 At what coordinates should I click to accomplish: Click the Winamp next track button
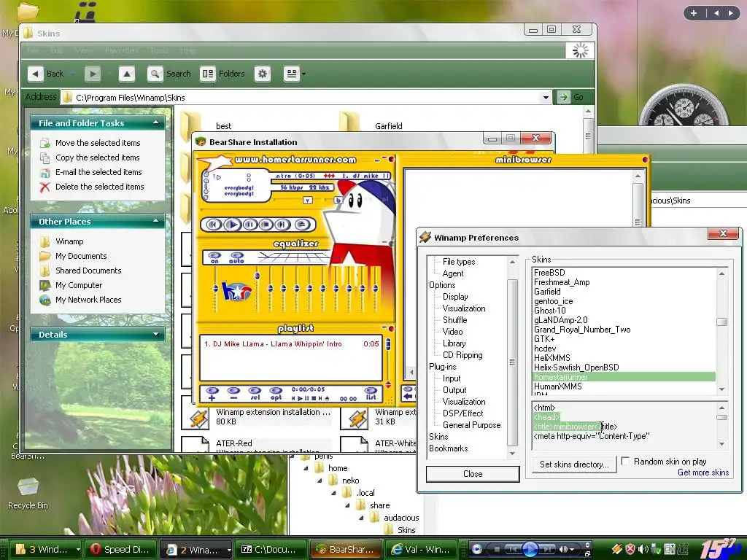[282, 225]
